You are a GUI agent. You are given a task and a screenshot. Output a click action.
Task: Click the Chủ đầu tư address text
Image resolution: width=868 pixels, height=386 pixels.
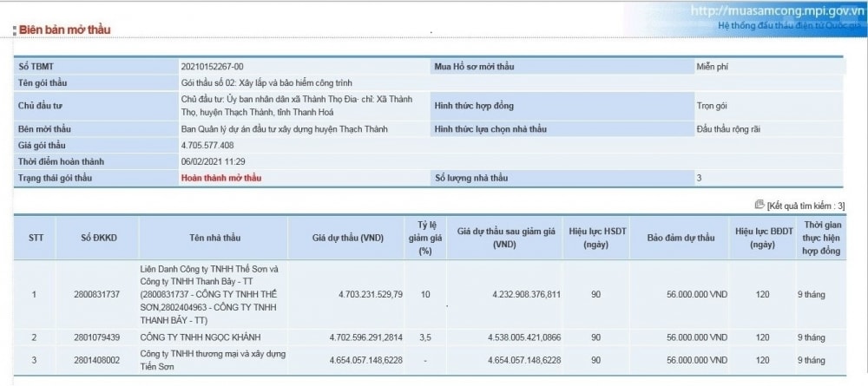(297, 106)
